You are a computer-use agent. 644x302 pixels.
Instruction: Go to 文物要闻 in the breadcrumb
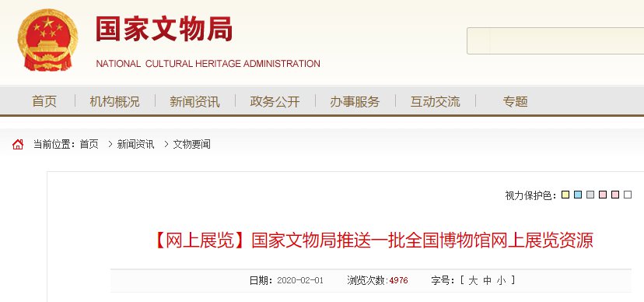pos(192,144)
